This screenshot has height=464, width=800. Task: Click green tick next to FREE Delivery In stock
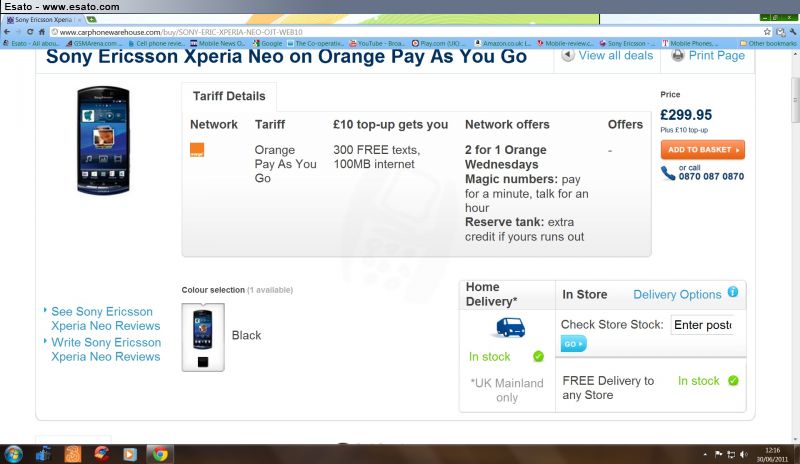[733, 381]
